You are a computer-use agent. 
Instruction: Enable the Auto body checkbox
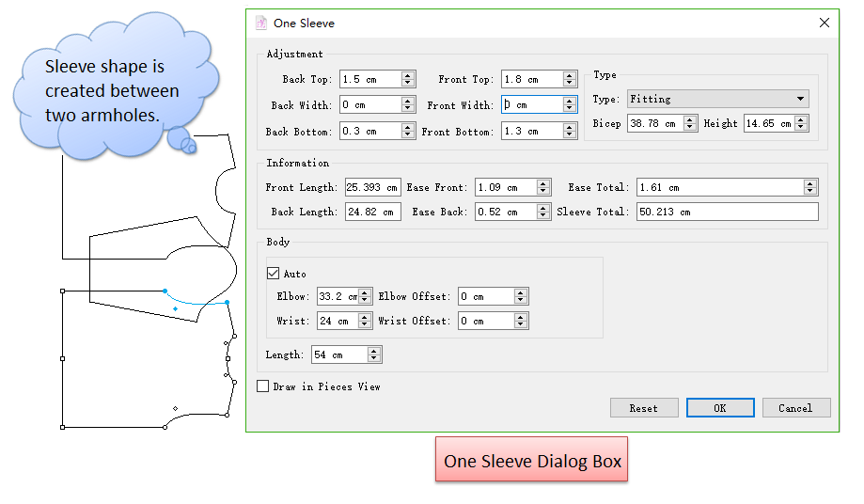[274, 274]
